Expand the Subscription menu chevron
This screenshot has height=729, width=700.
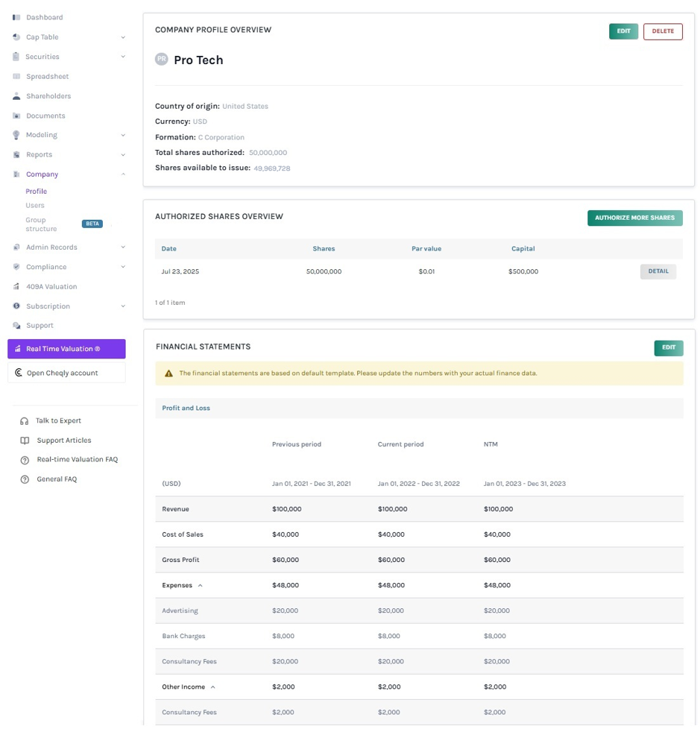(123, 306)
